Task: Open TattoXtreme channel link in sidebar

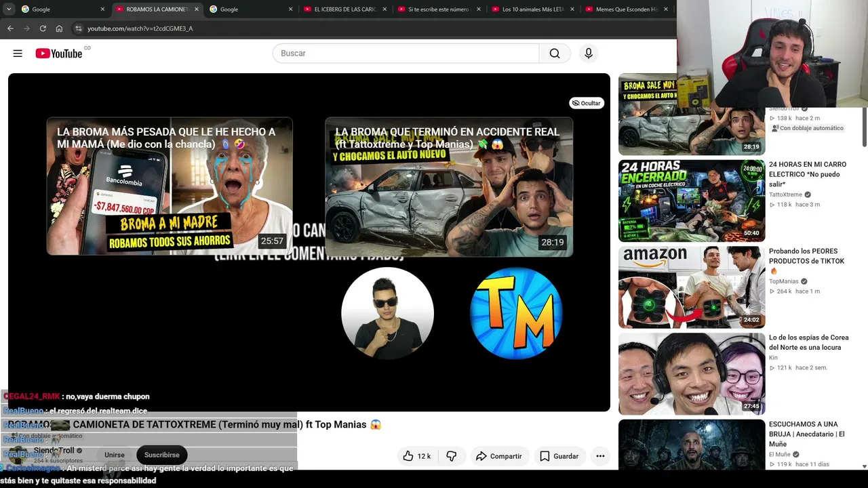Action: [785, 195]
